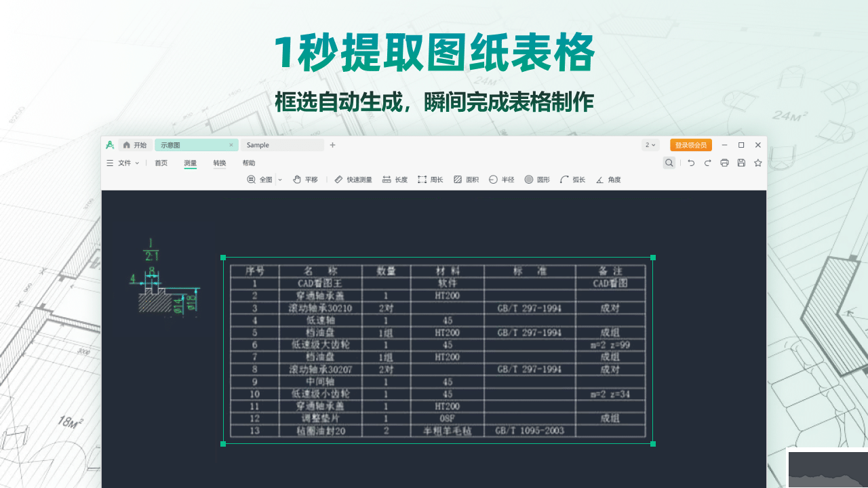Click the save disk icon
The image size is (868, 488).
click(x=741, y=163)
